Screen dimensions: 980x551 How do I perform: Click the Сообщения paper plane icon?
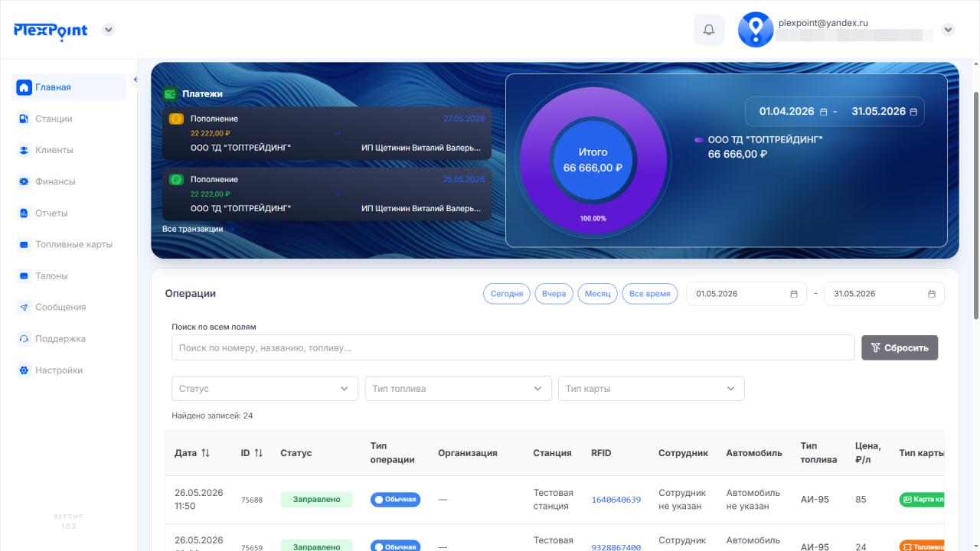pos(24,307)
